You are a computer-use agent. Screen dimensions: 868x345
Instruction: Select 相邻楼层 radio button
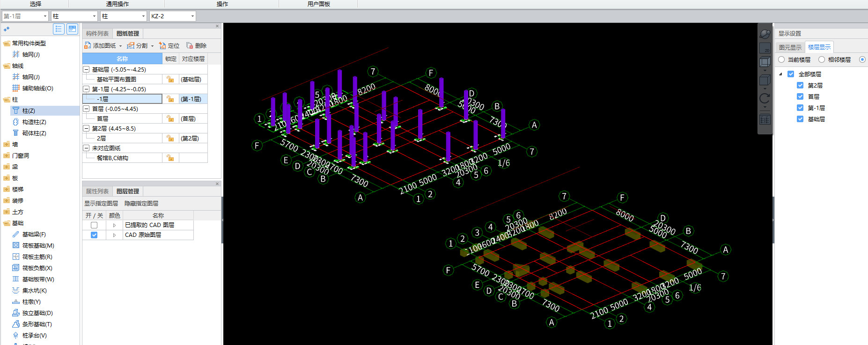(822, 59)
